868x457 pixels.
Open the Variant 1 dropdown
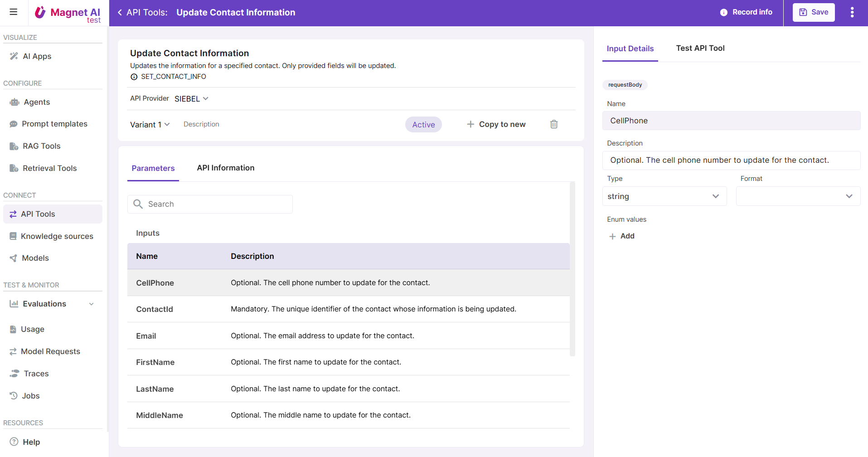[x=150, y=125]
